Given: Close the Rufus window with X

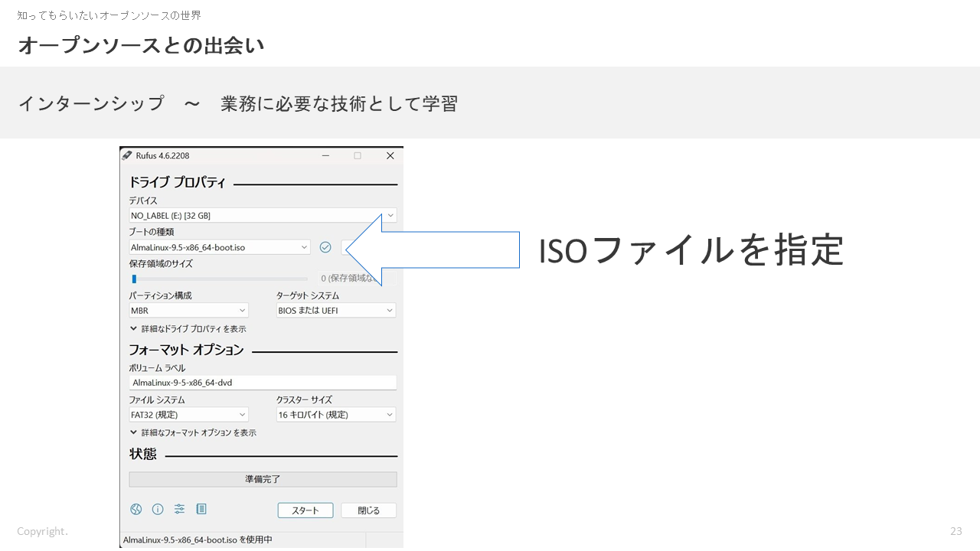Looking at the screenshot, I should click(390, 155).
